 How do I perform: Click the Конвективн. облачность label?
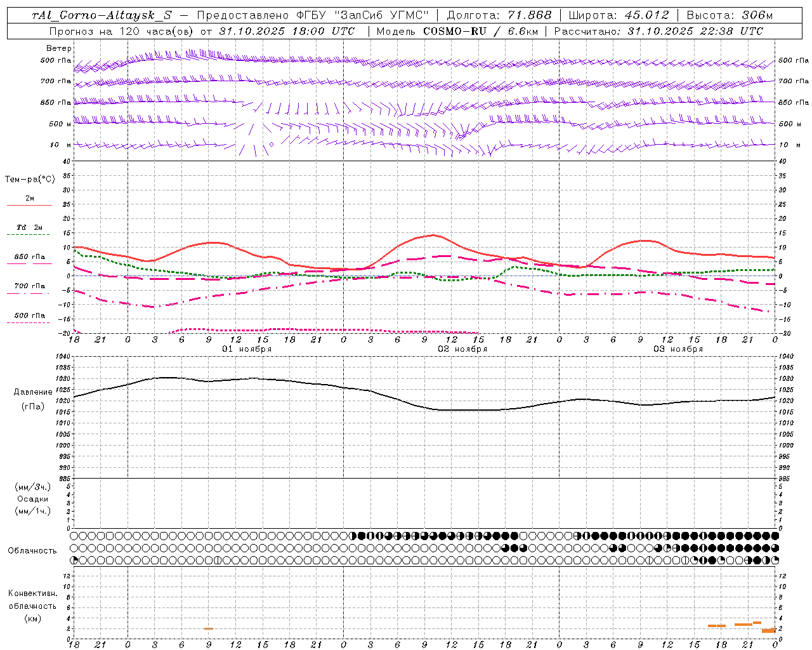32,600
